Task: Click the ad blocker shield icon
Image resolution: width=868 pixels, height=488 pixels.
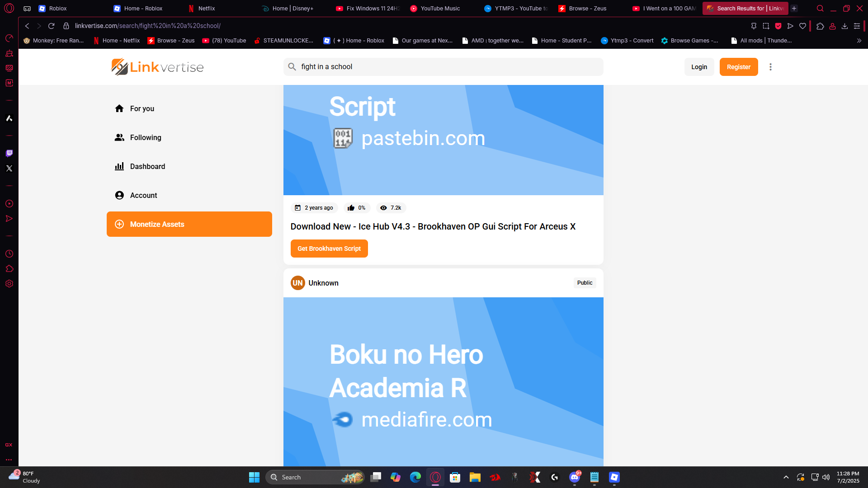Action: coord(778,26)
